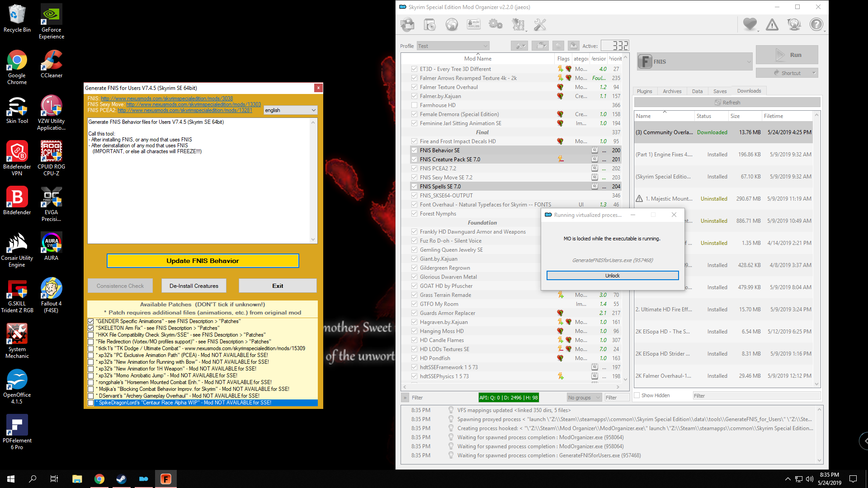Click the De-Install Creatures button

(193, 286)
